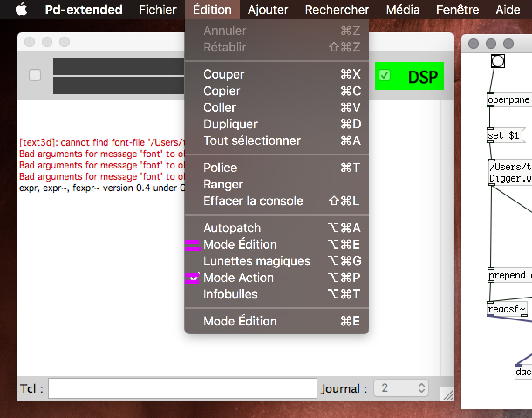
Task: Click the Dupliquer menu entry
Action: (230, 124)
